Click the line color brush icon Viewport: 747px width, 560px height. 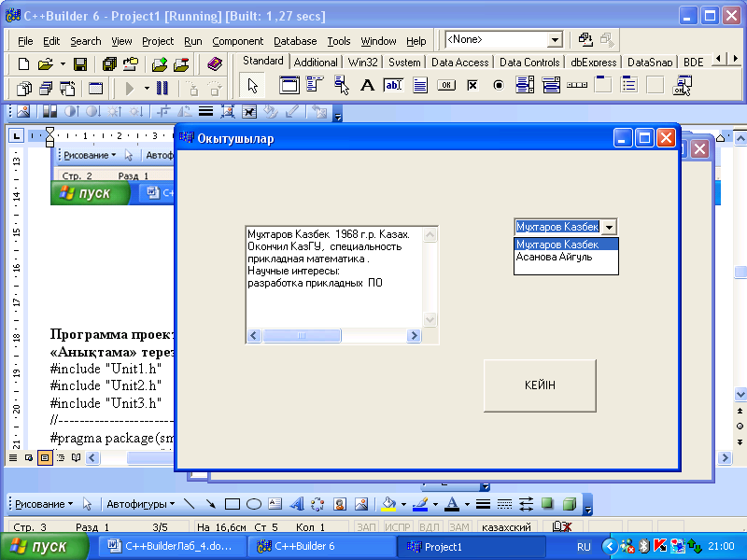(420, 504)
